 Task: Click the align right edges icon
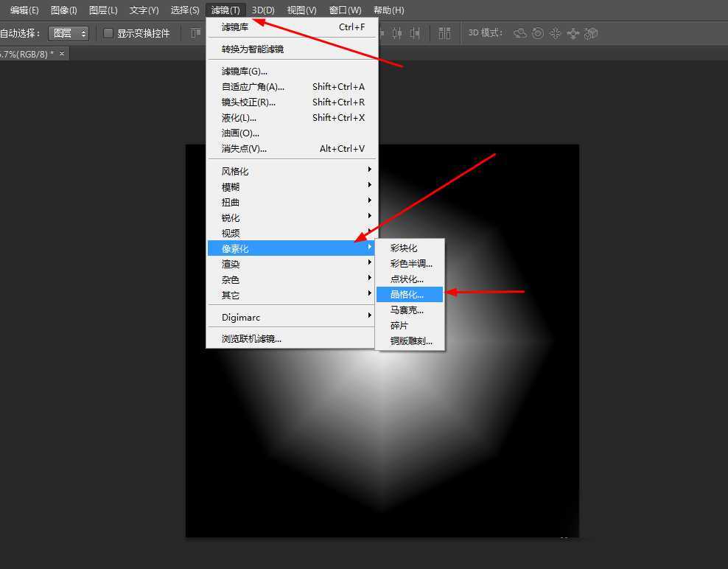click(x=414, y=33)
